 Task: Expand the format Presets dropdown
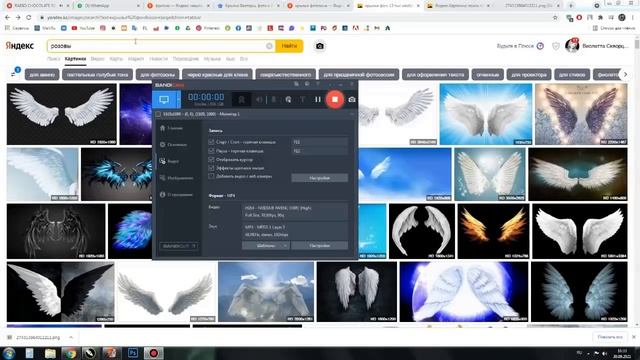coord(266,246)
